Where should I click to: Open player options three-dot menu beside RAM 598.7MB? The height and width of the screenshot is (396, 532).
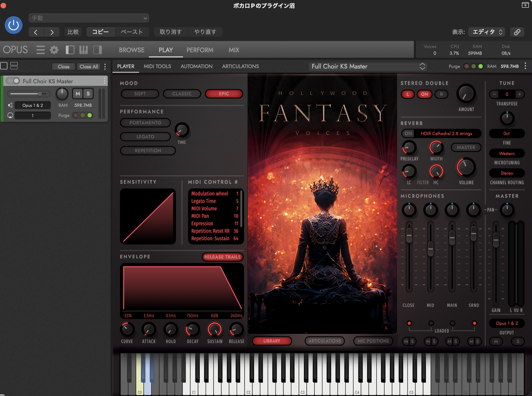coord(525,66)
